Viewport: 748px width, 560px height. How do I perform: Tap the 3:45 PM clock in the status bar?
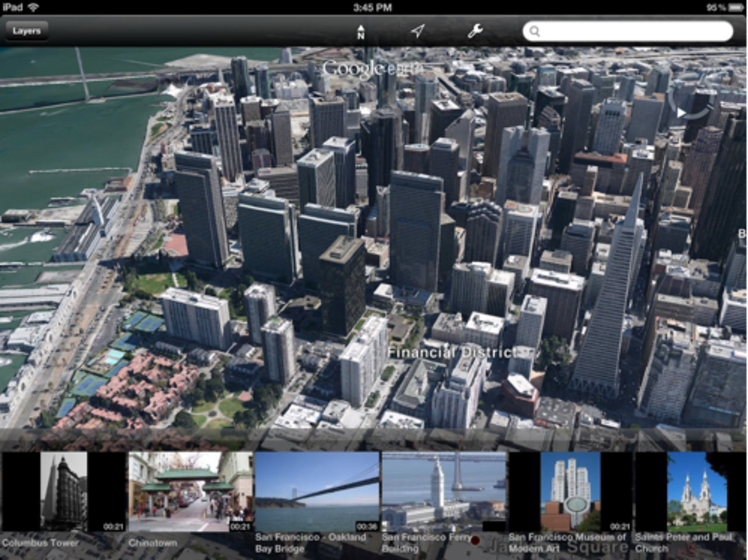[x=374, y=8]
